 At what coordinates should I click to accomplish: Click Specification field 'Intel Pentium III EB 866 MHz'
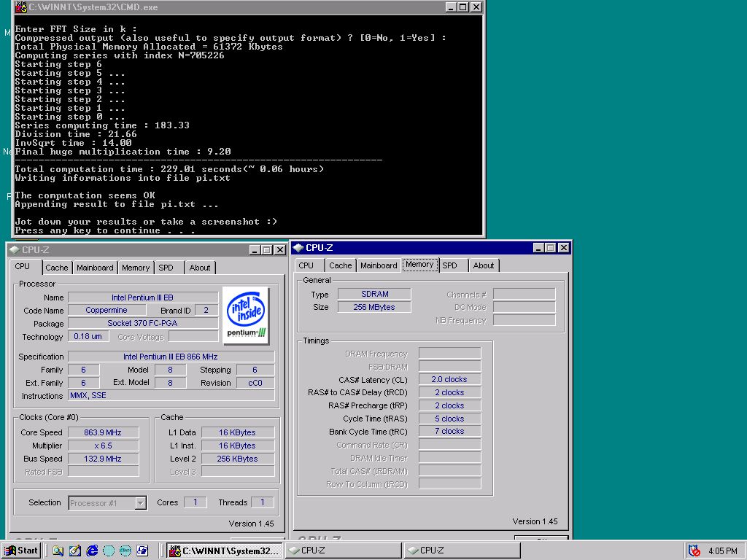(x=171, y=357)
